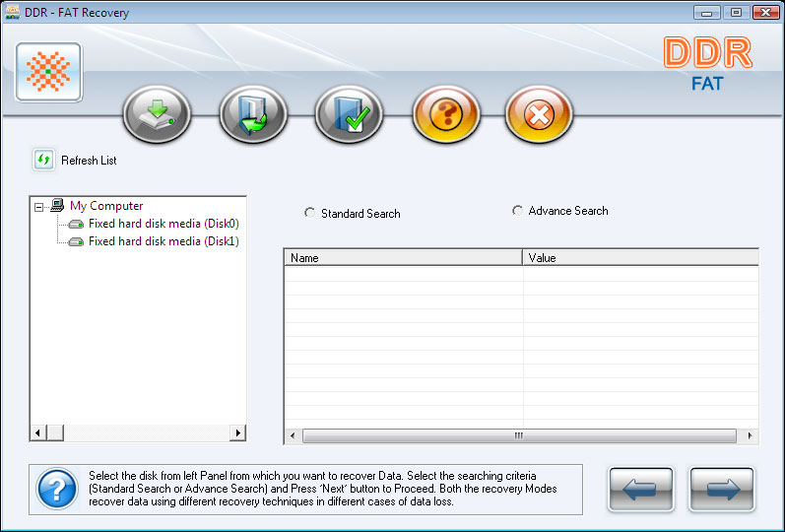The height and width of the screenshot is (532, 785).
Task: Click left scroll arrow in disk tree panel
Action: click(x=38, y=432)
